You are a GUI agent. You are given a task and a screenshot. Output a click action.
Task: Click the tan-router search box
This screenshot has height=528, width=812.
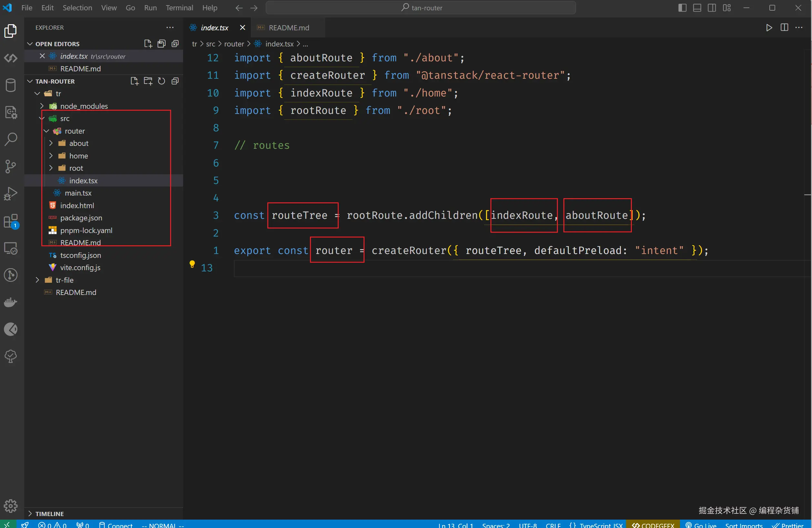pyautogui.click(x=421, y=7)
